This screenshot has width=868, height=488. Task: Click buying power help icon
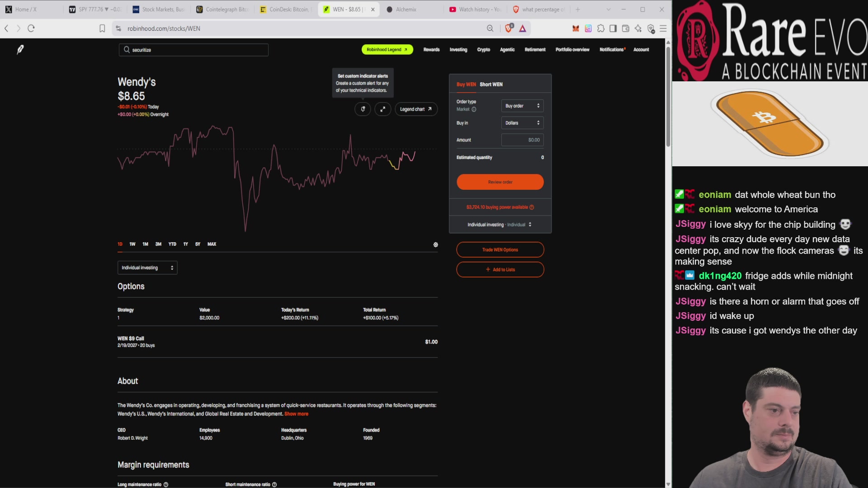pos(532,207)
